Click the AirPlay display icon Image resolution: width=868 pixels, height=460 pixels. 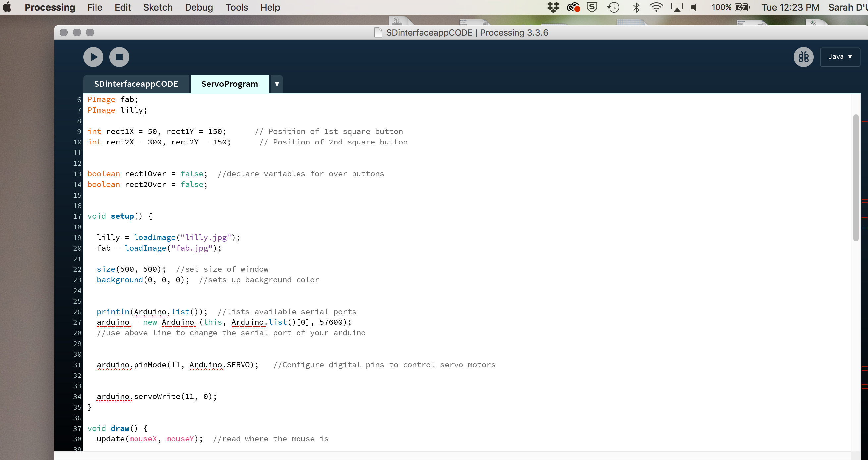(x=677, y=7)
